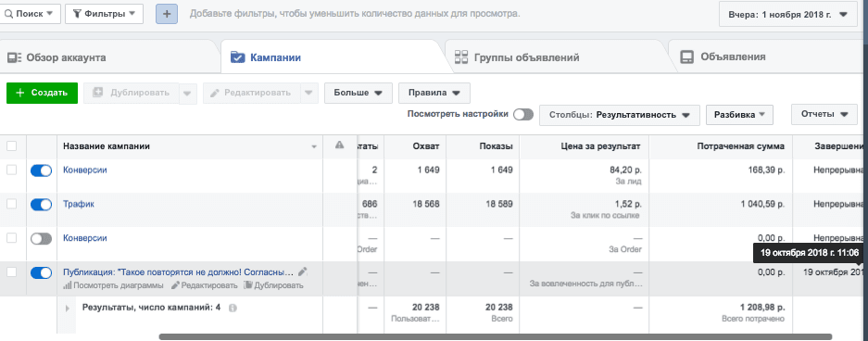Click the 18 589 impressions value for Трафик

point(498,204)
